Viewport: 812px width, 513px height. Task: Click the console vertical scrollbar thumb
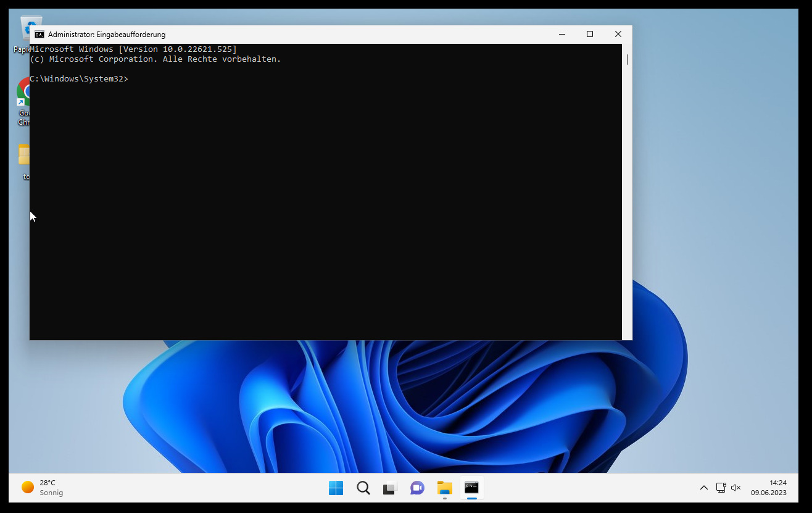point(628,59)
